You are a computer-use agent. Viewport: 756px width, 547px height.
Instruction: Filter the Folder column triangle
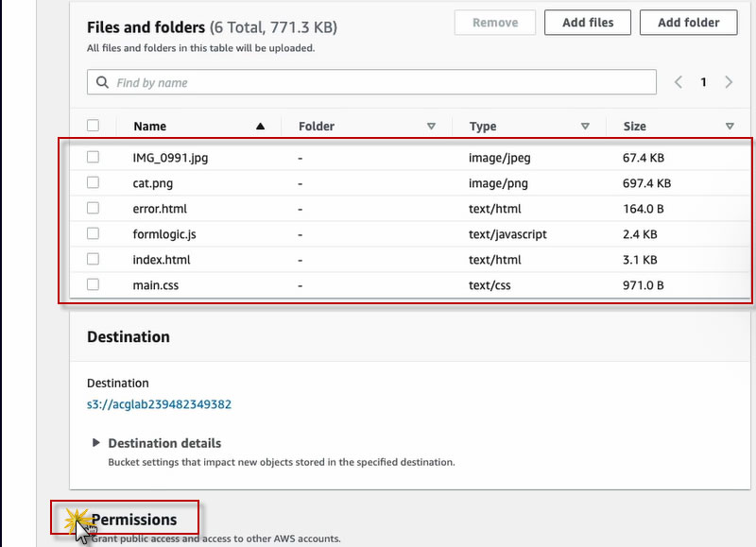(x=431, y=127)
